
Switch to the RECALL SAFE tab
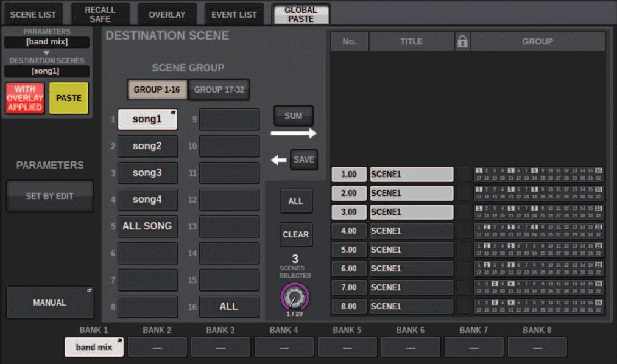[x=100, y=15]
